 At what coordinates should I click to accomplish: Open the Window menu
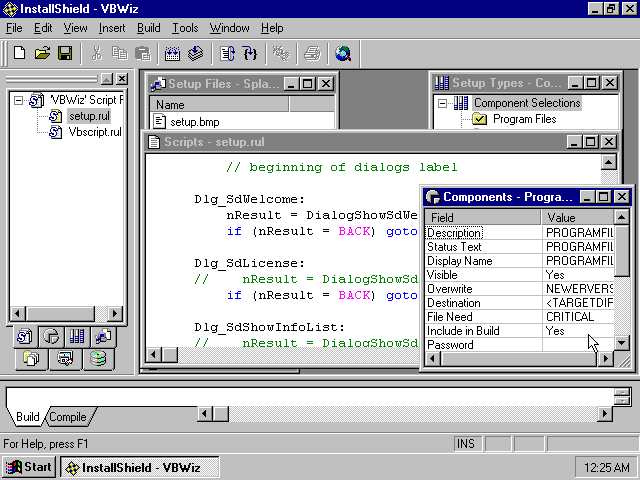coord(229,28)
